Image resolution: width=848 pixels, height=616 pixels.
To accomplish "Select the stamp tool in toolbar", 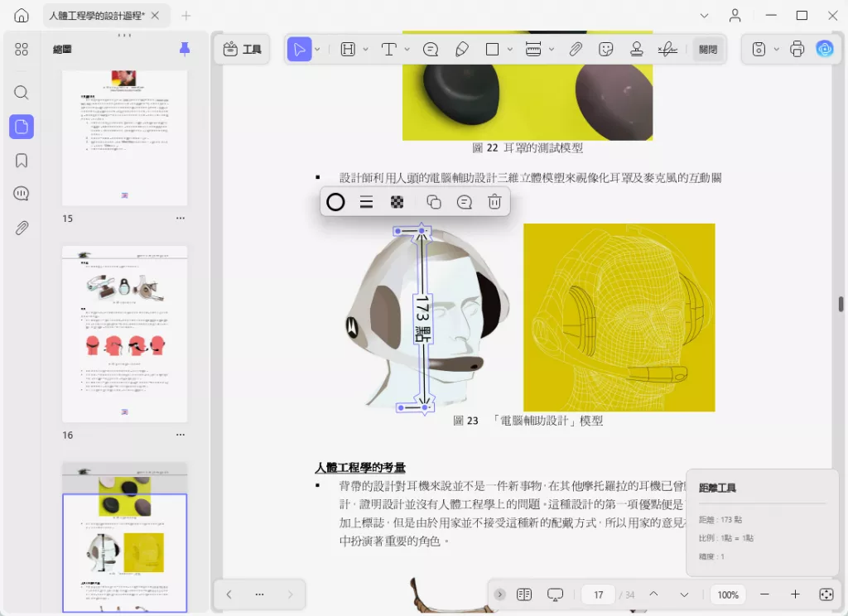I will (637, 49).
